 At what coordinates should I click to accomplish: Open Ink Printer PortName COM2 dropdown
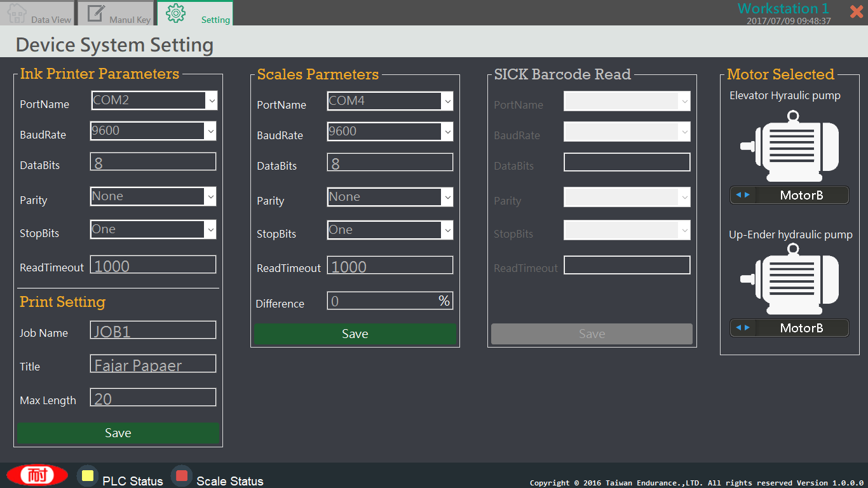pyautogui.click(x=211, y=100)
